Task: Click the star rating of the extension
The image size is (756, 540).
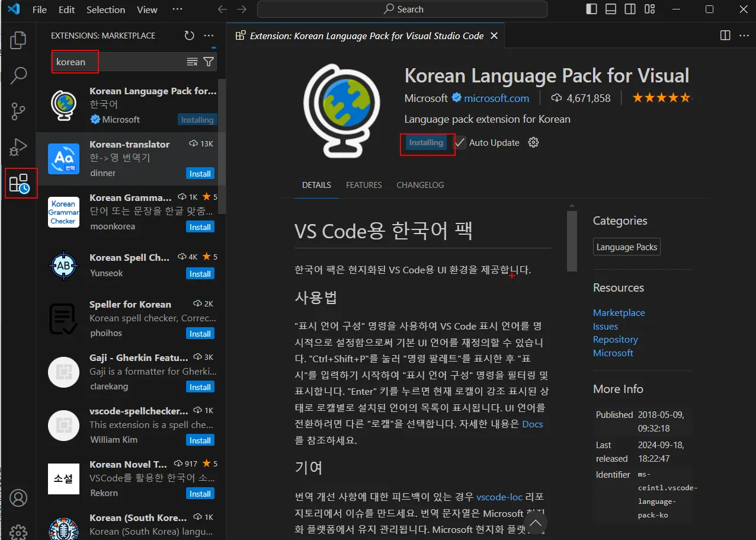Action: point(662,98)
